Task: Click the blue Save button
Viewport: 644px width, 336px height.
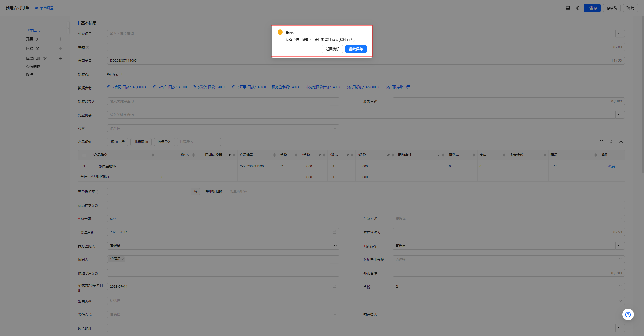Action: tap(592, 8)
